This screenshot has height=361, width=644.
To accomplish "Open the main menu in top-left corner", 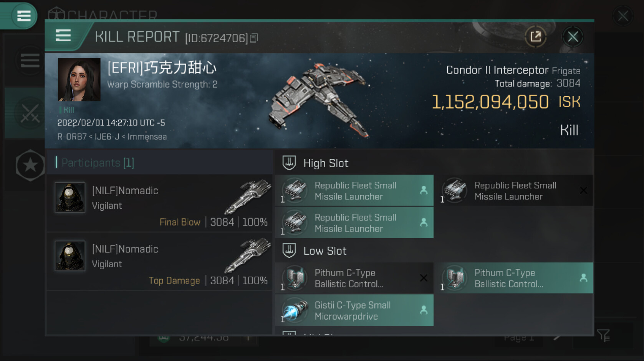I will tap(23, 16).
